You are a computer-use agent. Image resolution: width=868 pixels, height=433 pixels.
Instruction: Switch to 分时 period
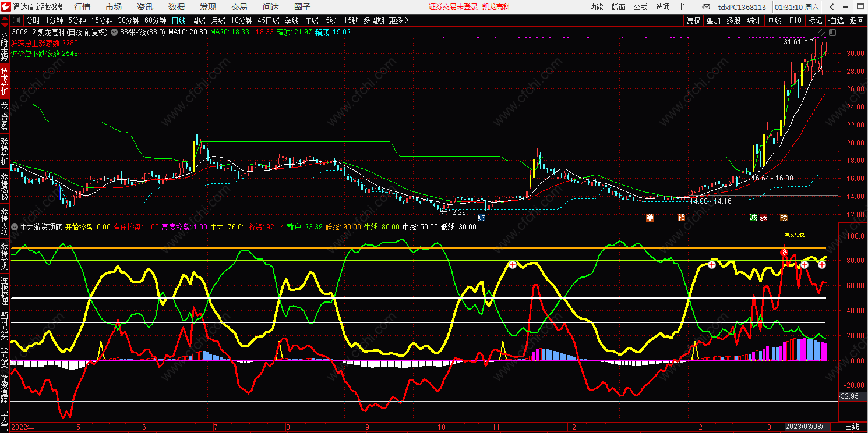tap(33, 20)
